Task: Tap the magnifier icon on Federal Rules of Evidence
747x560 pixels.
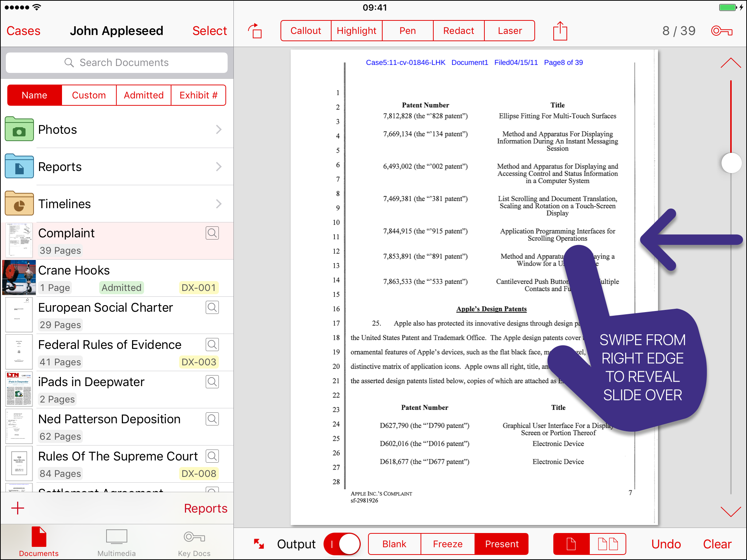Action: point(212,345)
